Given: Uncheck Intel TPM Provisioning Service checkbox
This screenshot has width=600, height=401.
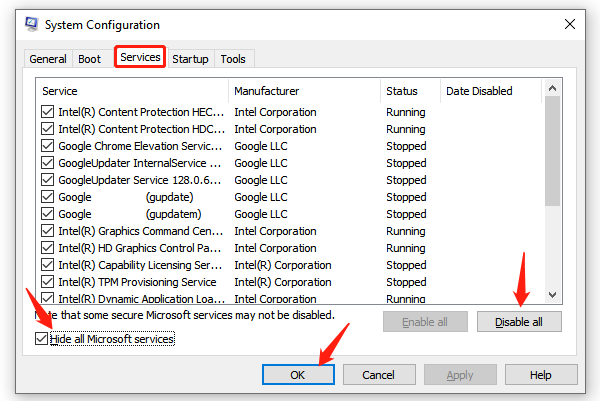Looking at the screenshot, I should tap(48, 282).
